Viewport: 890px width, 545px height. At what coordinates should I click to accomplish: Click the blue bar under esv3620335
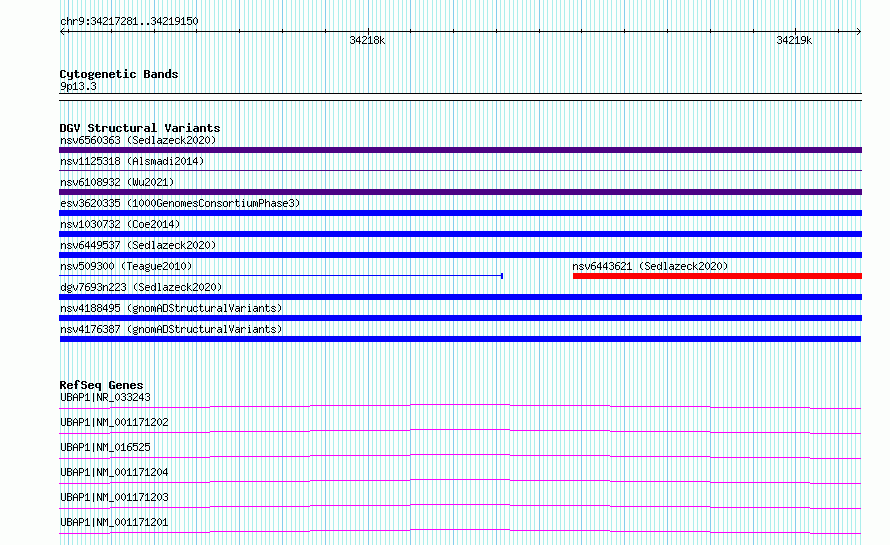click(460, 213)
